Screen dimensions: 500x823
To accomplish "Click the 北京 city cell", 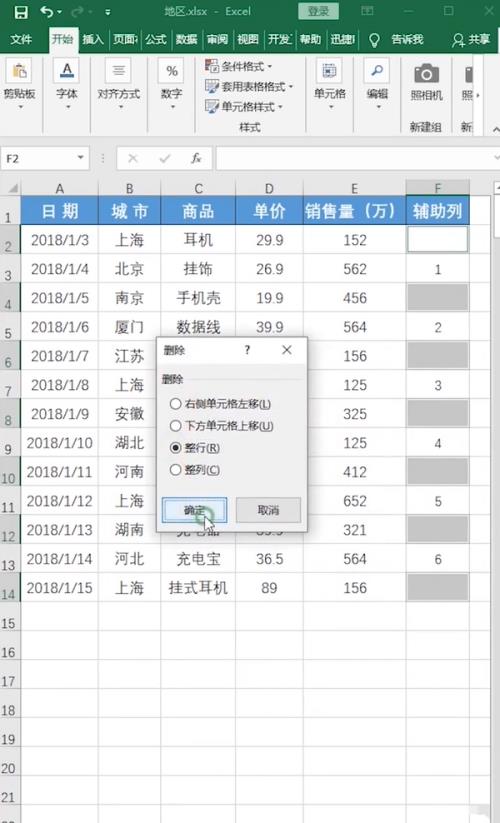I will pyautogui.click(x=129, y=269).
